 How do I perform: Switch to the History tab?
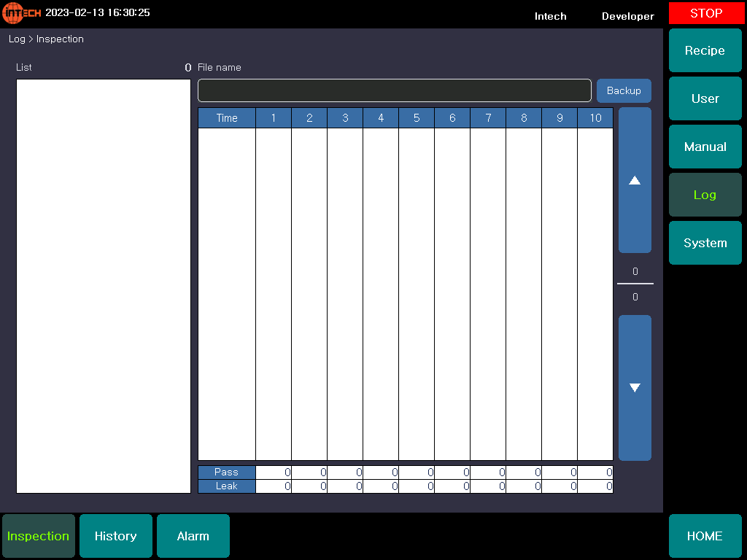point(116,536)
